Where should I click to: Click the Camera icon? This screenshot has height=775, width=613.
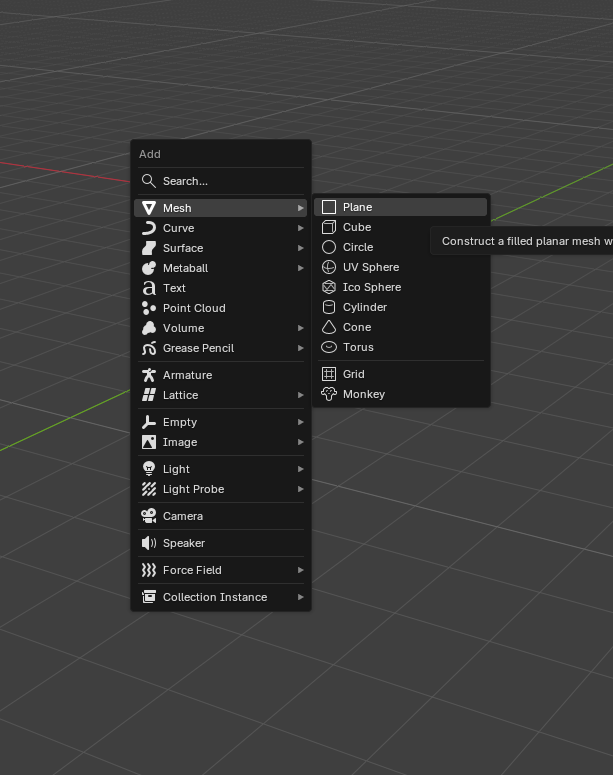pyautogui.click(x=149, y=516)
